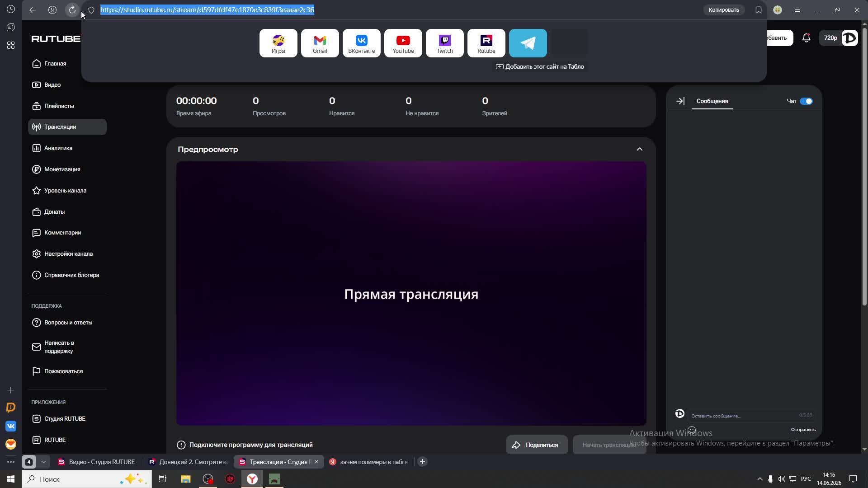Switch to Донецкий 2 browser tab
868x488 pixels.
tap(189, 462)
